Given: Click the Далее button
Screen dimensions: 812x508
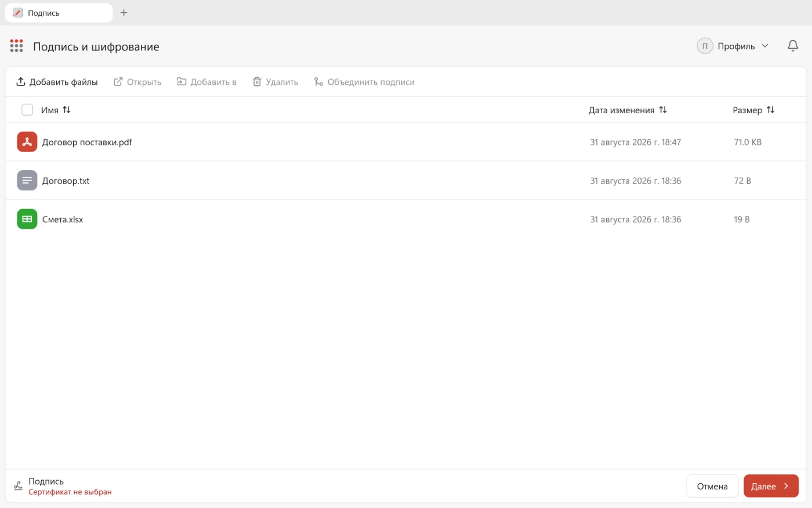Looking at the screenshot, I should tap(771, 486).
